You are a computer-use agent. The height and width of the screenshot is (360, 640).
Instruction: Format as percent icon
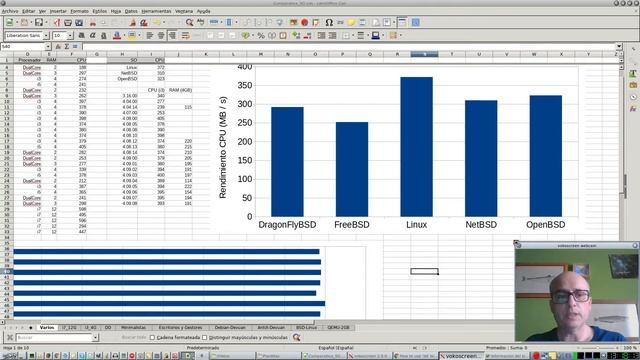[x=261, y=36]
